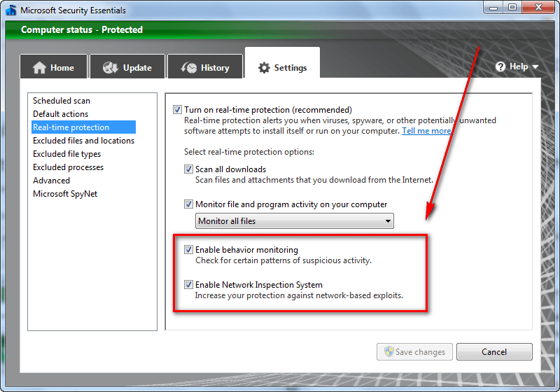
Task: Toggle Turn on real-time protection checkbox
Action: pyautogui.click(x=177, y=110)
